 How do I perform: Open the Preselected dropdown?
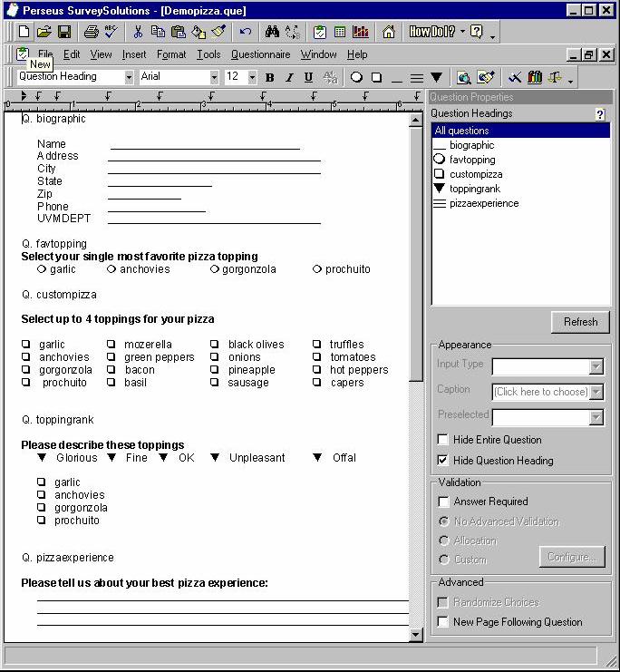[x=596, y=417]
